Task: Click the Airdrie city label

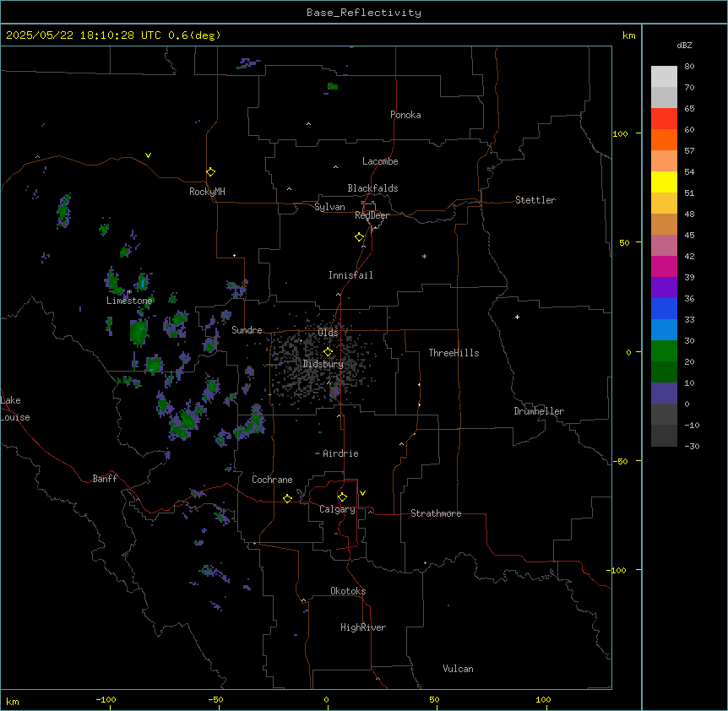Action: point(340,453)
